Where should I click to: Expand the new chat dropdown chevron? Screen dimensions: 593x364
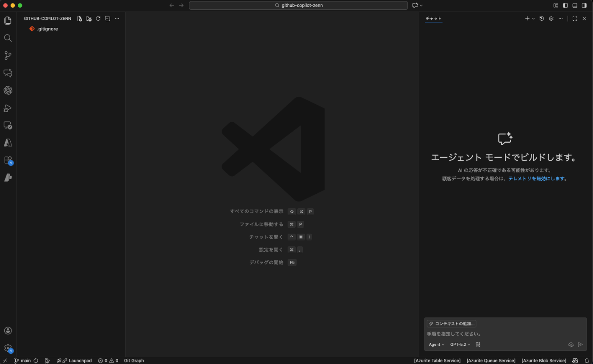533,19
